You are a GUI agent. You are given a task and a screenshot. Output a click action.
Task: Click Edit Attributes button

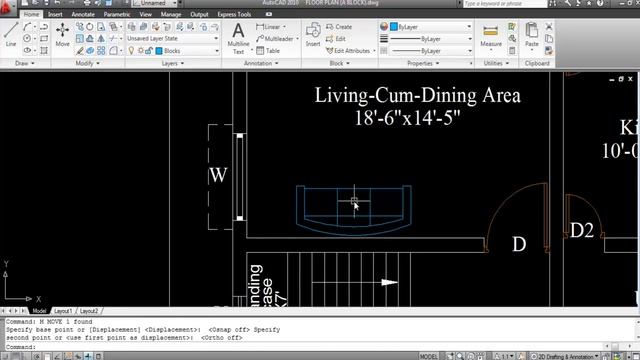coord(348,51)
